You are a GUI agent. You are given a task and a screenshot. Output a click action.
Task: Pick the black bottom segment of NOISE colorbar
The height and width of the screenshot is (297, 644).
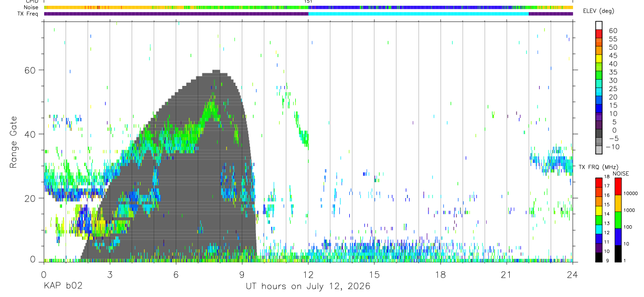click(x=617, y=253)
